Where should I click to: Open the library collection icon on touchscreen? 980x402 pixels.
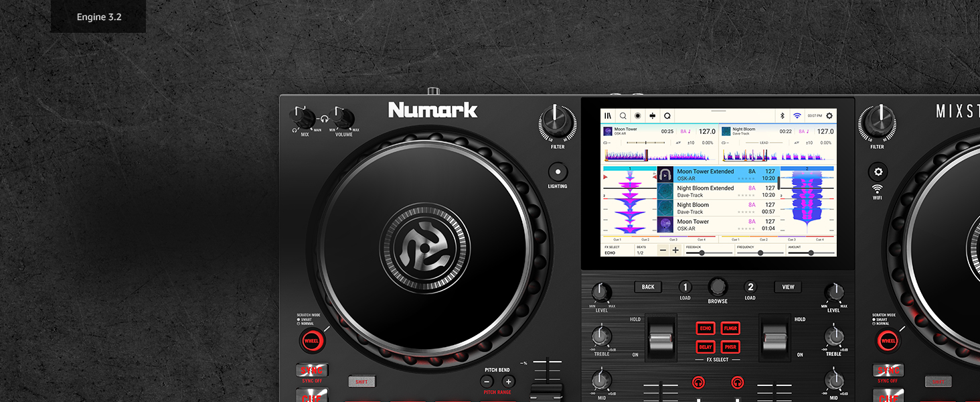point(608,115)
